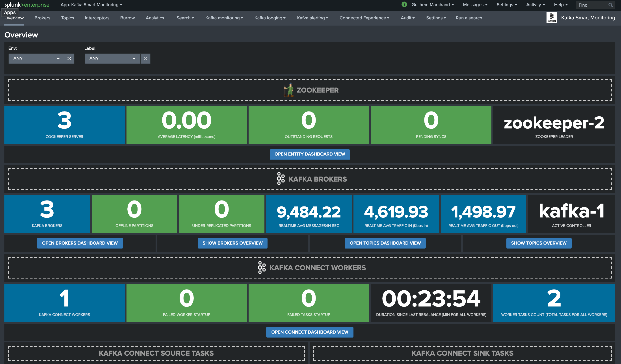Clear the Env filter with X
This screenshot has height=364, width=621.
click(69, 59)
